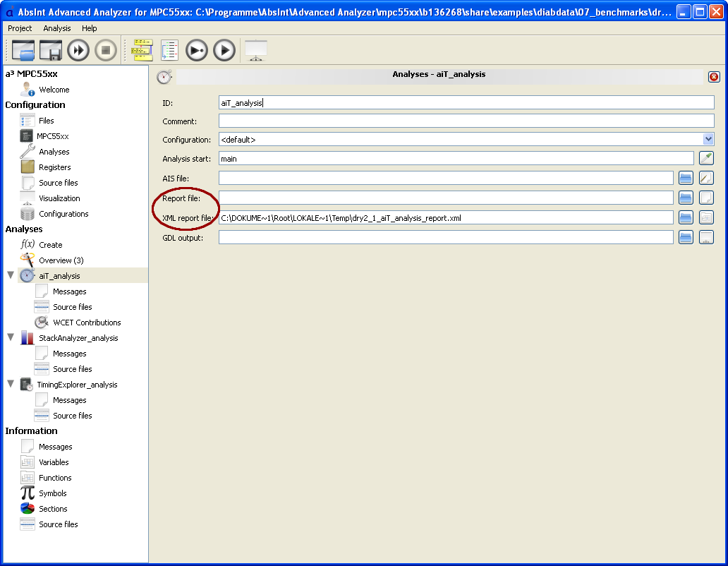Click the Report file input field
The image size is (728, 566).
[446, 198]
